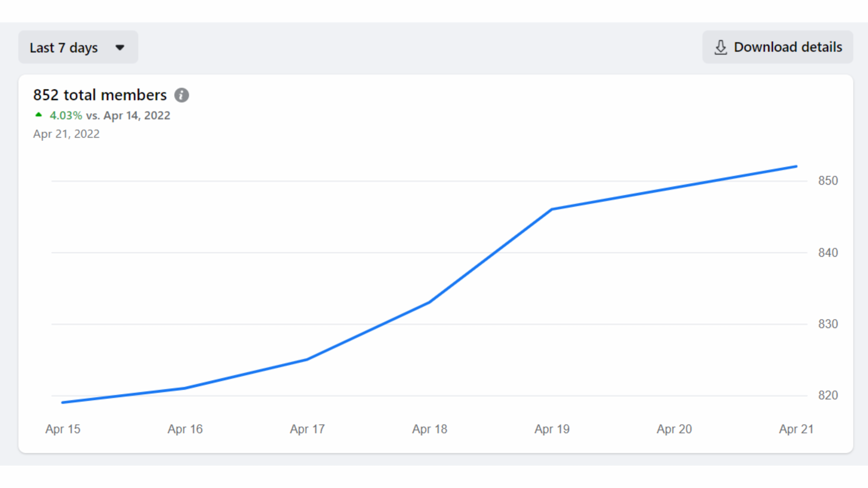
Task: Click the green upward trend triangle
Action: pos(39,115)
